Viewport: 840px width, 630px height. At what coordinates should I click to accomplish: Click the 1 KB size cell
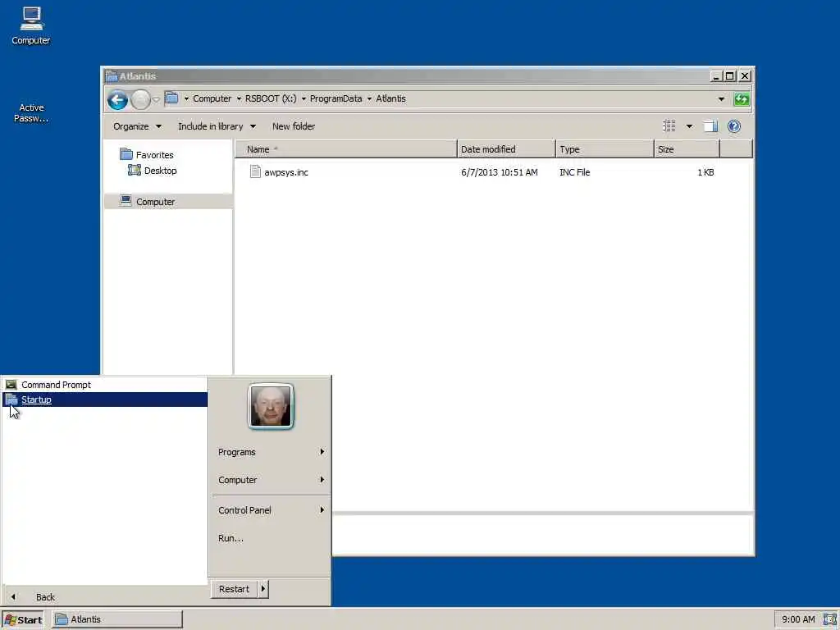coord(705,172)
